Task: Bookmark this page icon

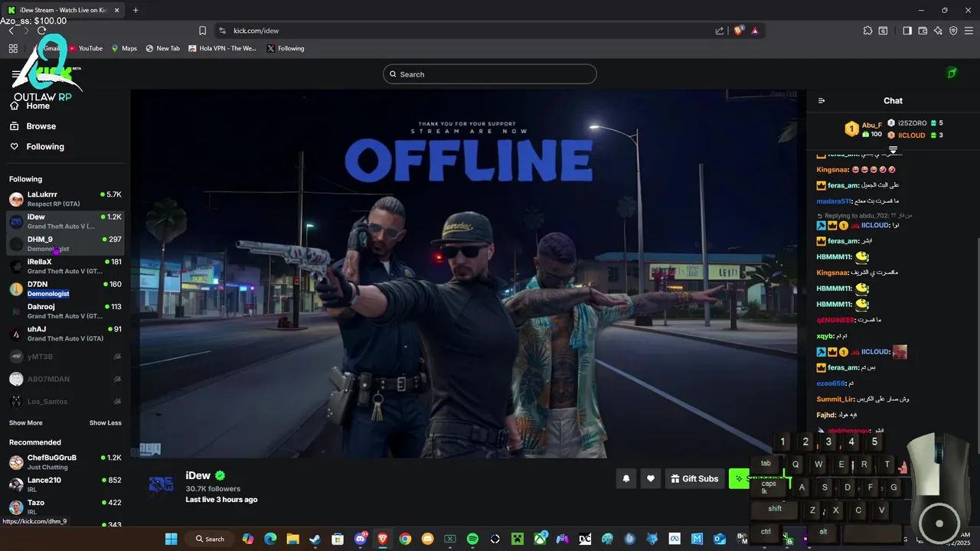Action: 202,31
